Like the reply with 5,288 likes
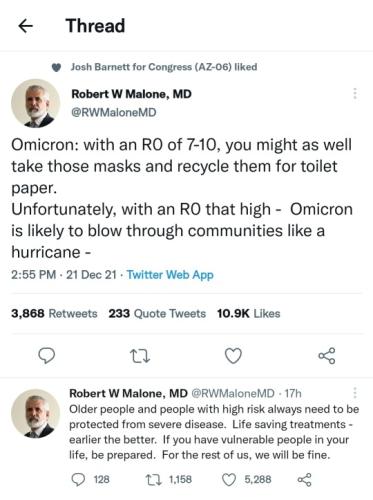Screen dimensions: 373x500 [x=246, y=479]
